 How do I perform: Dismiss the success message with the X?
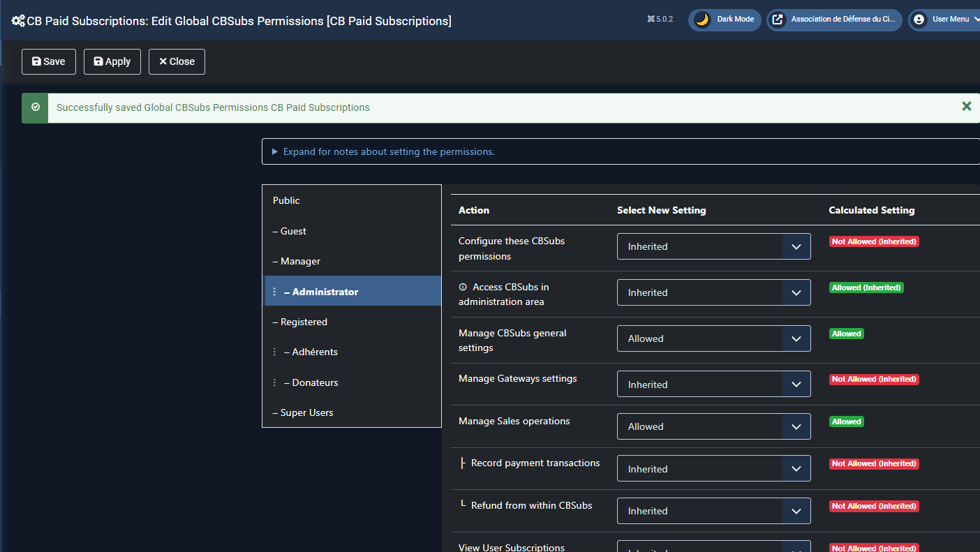tap(967, 106)
